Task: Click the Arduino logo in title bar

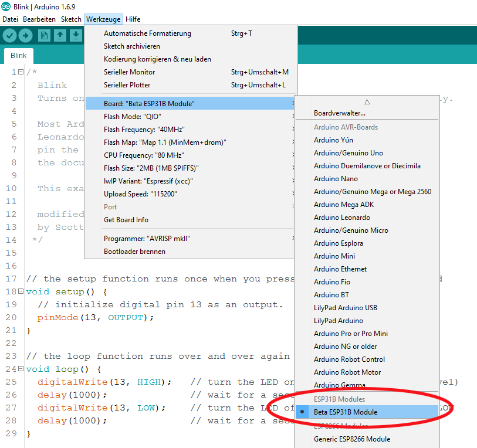Action: click(x=5, y=6)
